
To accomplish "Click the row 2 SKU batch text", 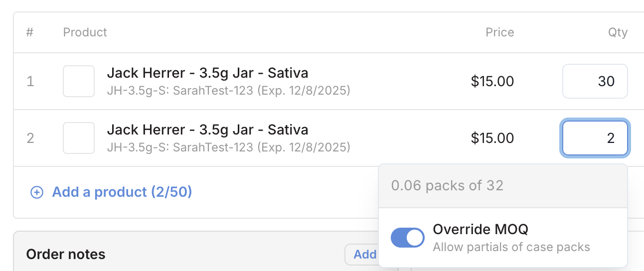I will click(x=228, y=147).
